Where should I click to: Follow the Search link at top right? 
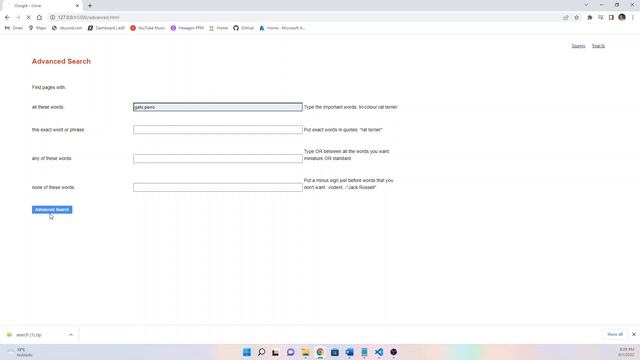(598, 46)
